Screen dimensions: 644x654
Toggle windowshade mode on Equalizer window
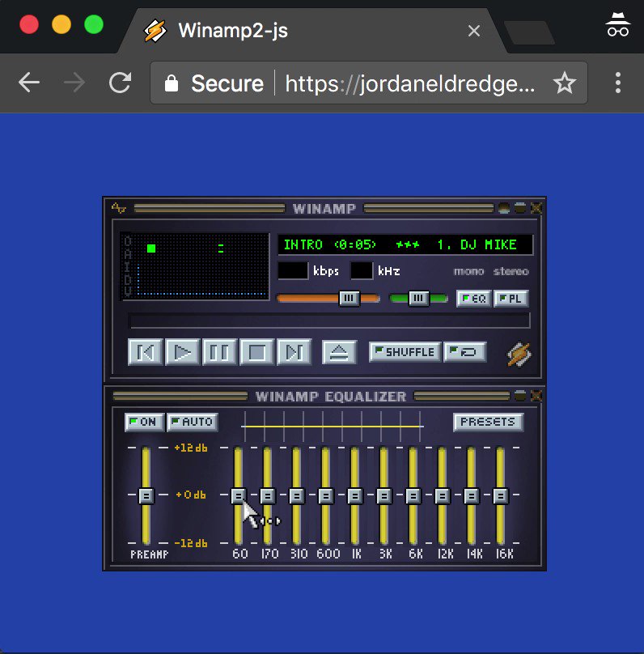(520, 396)
